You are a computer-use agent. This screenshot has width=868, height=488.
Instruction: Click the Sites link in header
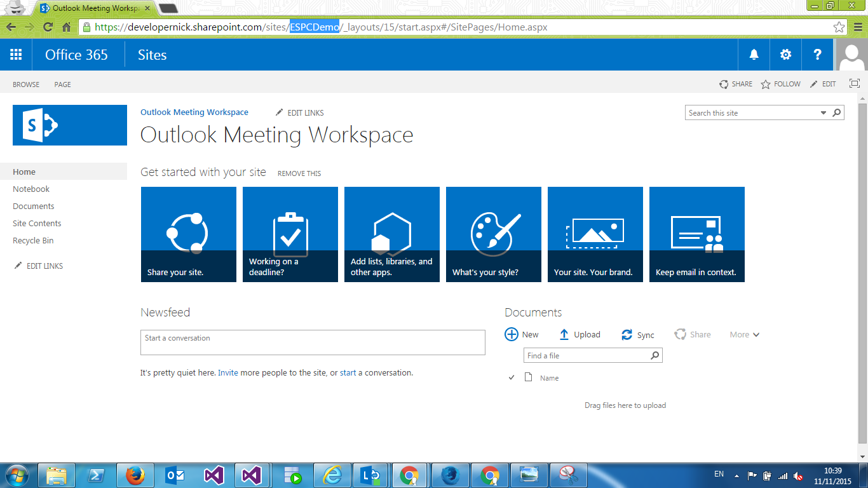(x=153, y=55)
